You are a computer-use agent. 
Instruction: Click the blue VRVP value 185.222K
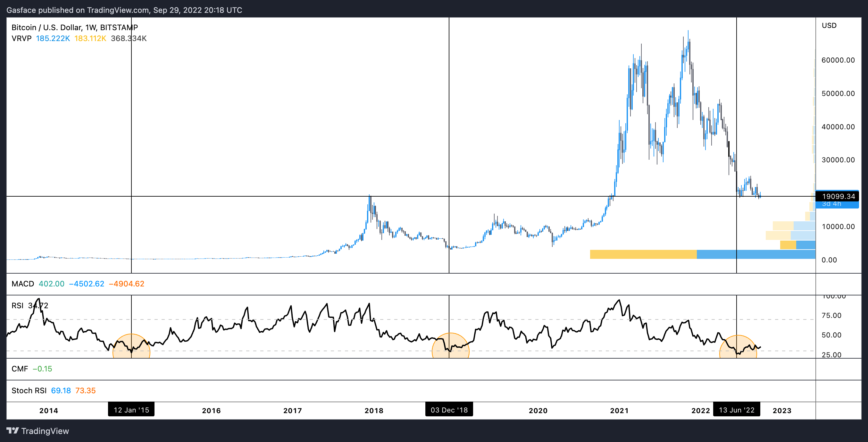[x=53, y=38]
